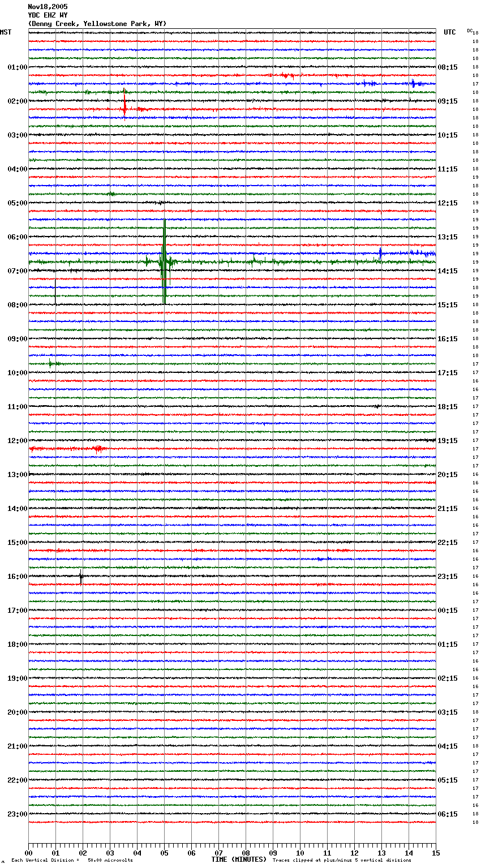Screen dimensions: 481x868
Task: Click the 06:00 MST time label
Action: tap(18, 237)
